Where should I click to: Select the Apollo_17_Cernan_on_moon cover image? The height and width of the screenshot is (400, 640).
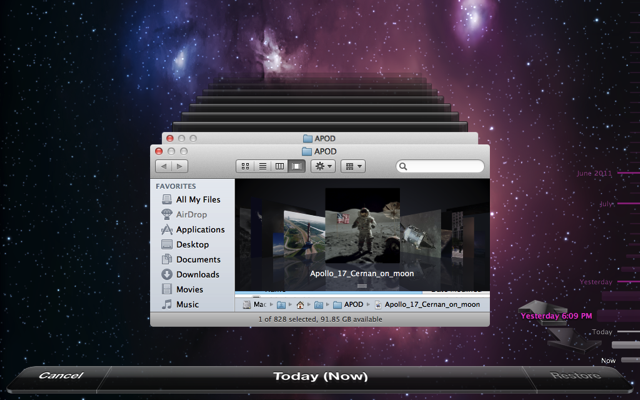click(362, 225)
